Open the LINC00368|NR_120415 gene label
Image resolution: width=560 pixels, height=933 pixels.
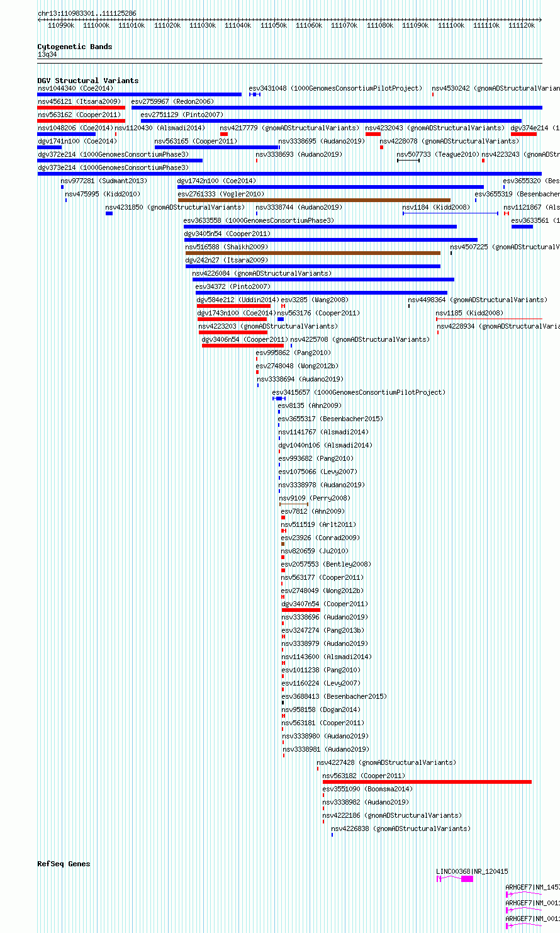point(473,871)
